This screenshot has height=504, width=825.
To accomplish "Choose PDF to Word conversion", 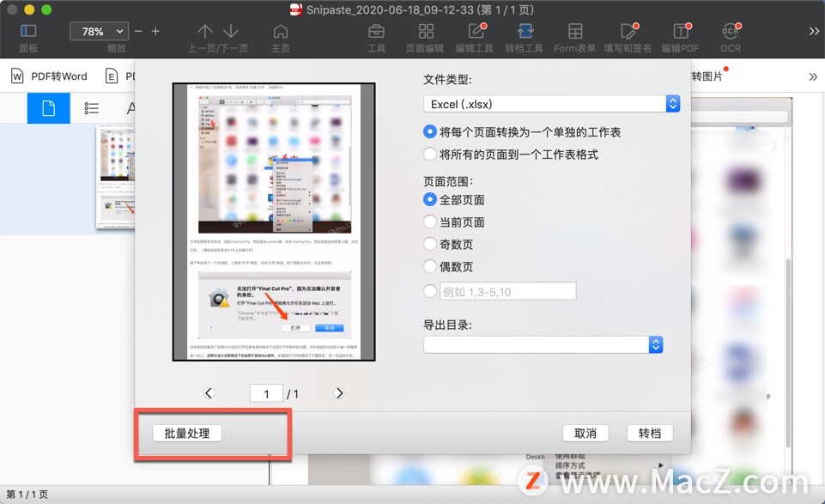I will click(x=50, y=76).
